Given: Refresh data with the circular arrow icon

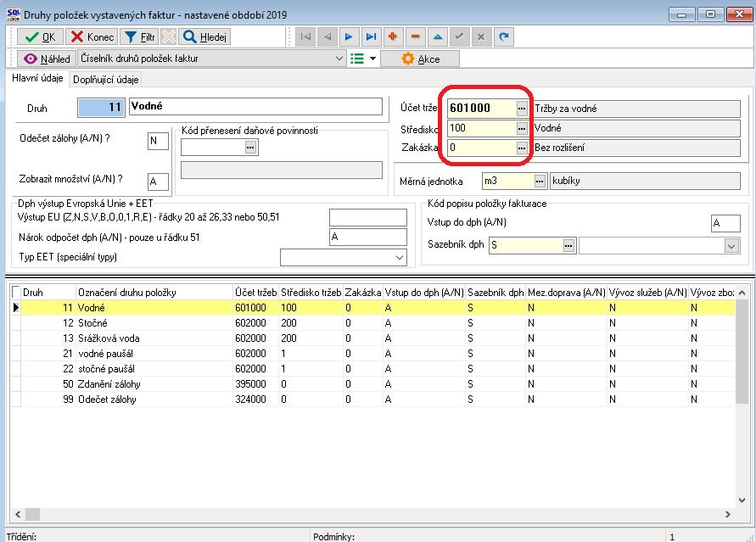Looking at the screenshot, I should pyautogui.click(x=503, y=36).
